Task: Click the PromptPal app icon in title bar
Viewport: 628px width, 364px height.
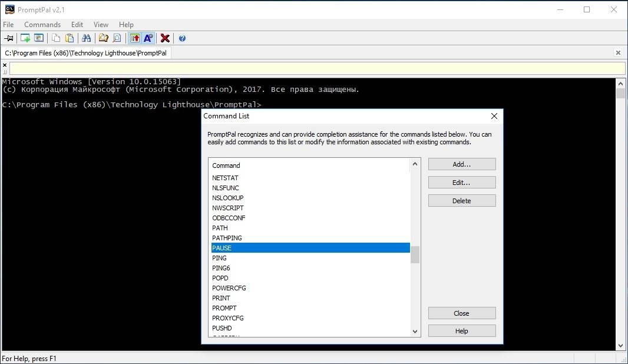Action: (x=9, y=9)
